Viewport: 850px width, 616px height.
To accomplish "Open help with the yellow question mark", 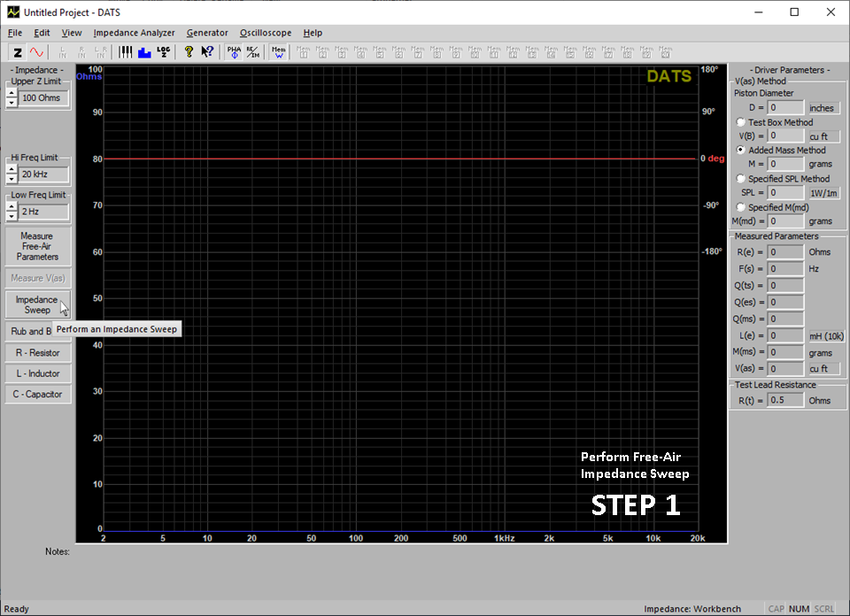I will [x=189, y=52].
